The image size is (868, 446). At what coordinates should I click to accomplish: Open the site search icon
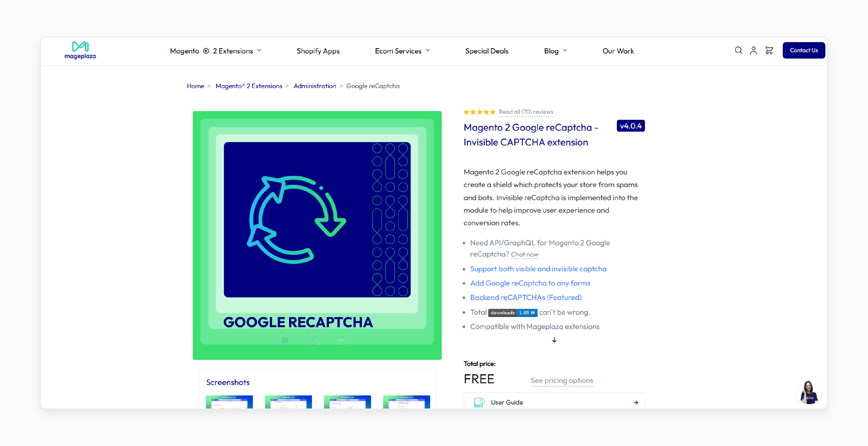coord(738,51)
